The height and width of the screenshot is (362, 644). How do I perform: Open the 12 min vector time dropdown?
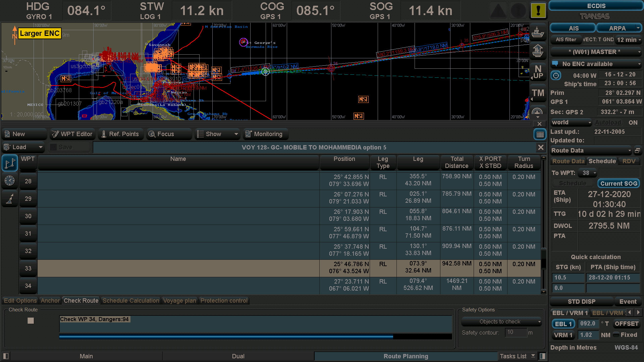(x=628, y=40)
